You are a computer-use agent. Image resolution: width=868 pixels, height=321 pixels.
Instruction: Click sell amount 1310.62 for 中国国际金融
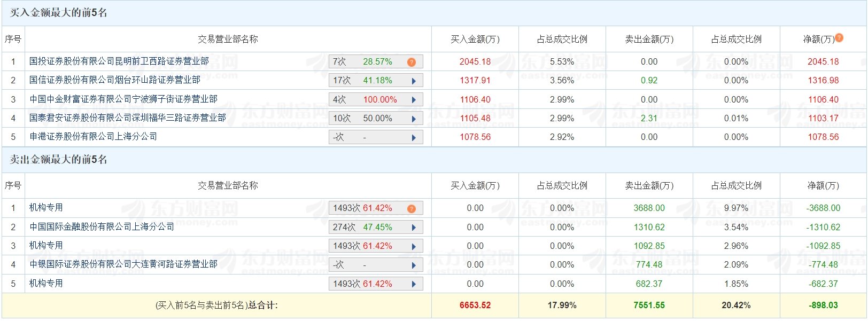[649, 228]
